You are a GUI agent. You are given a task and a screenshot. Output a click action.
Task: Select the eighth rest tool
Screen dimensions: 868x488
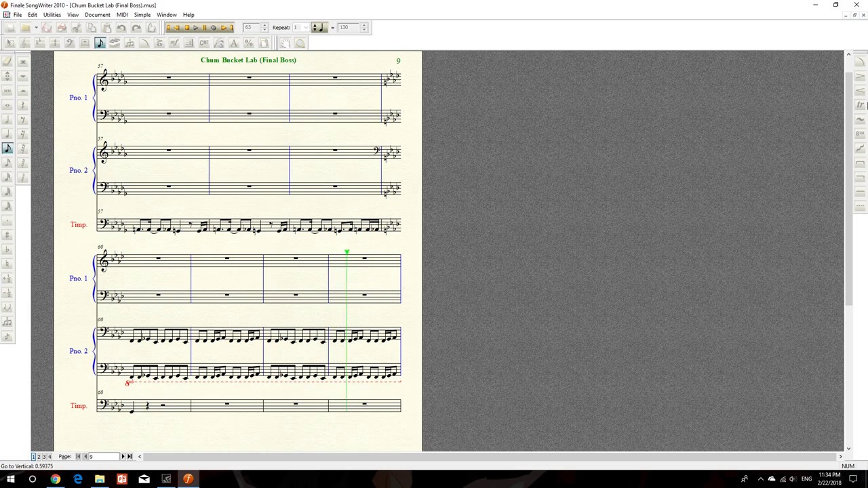pyautogui.click(x=22, y=120)
